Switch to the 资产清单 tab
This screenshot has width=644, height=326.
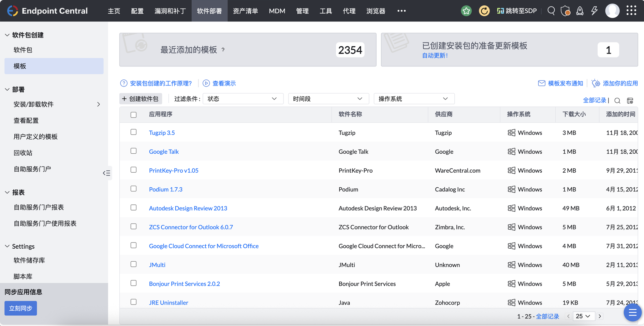(x=245, y=11)
